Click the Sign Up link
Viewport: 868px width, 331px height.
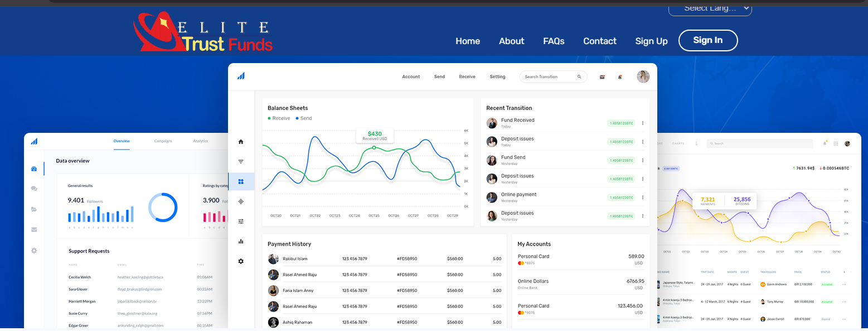point(651,41)
